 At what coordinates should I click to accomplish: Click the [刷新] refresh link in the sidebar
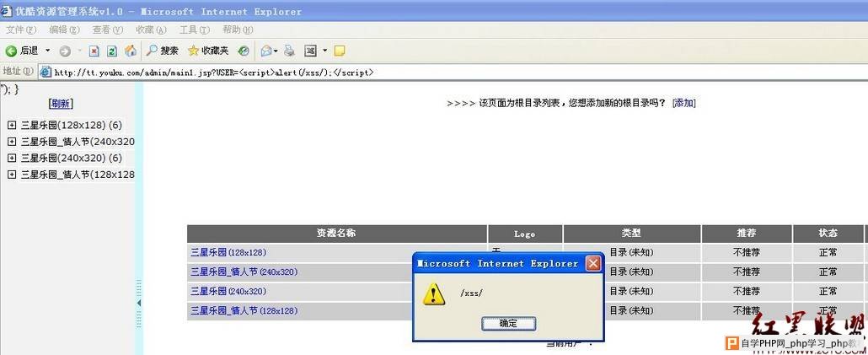[x=61, y=104]
